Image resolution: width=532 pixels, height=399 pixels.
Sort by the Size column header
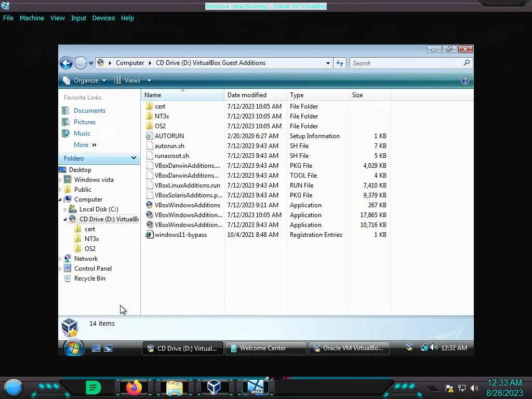[369, 95]
